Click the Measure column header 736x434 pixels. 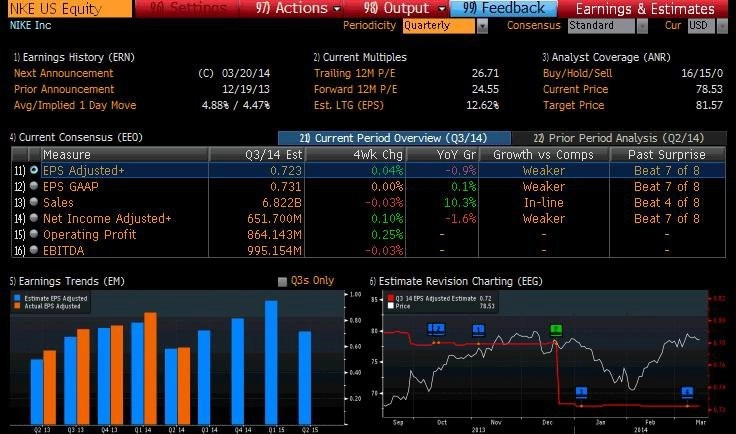(x=125, y=154)
